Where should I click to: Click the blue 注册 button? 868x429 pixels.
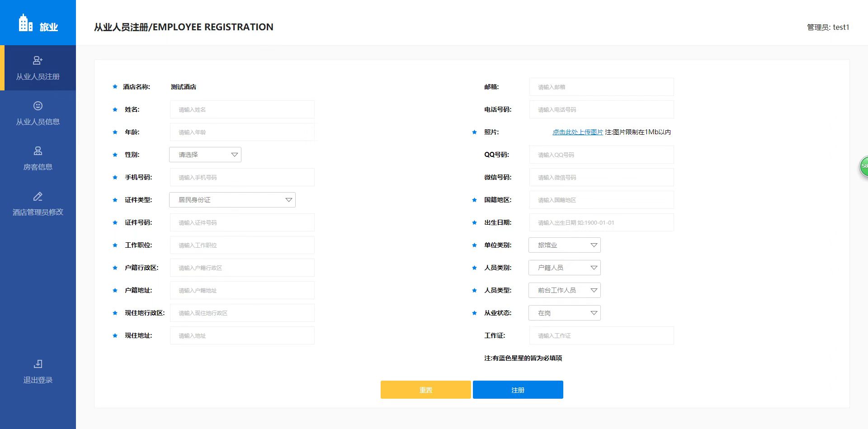[x=518, y=390]
